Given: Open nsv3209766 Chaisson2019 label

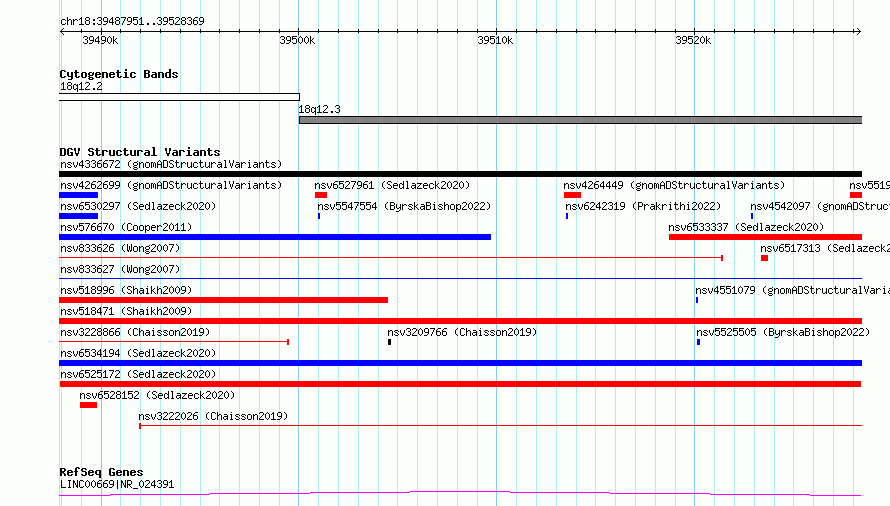Looking at the screenshot, I should [462, 332].
